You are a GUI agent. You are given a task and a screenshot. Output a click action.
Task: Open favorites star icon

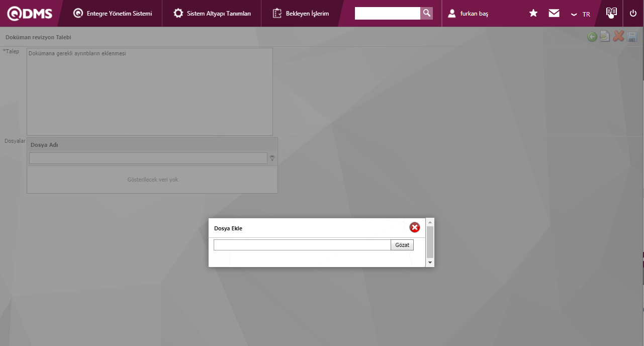[x=533, y=13]
